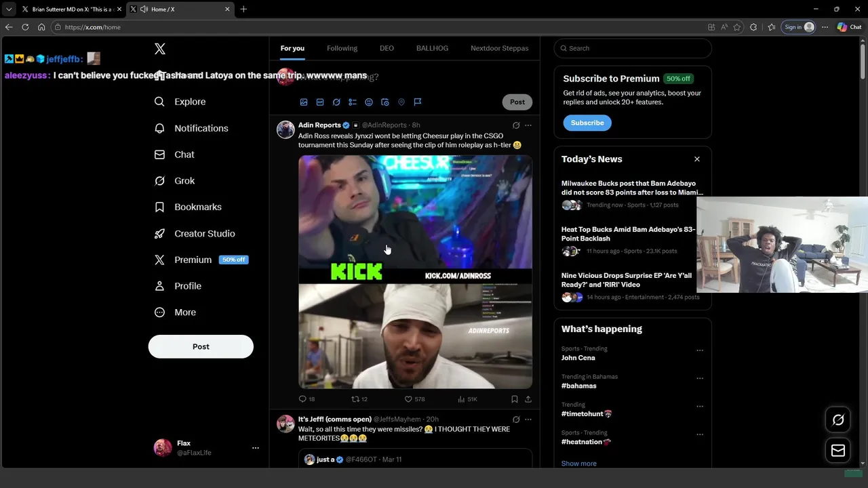
Task: Click the Grok icon on the Adin Reports post
Action: click(516, 125)
